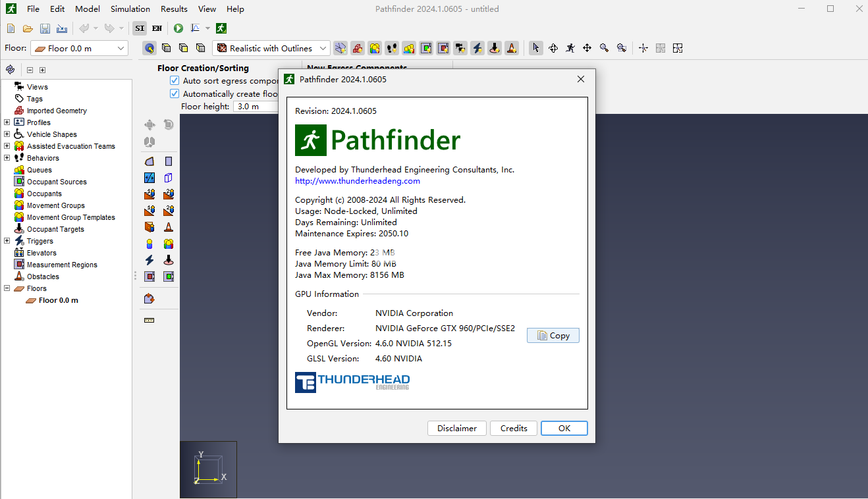The width and height of the screenshot is (868, 499).
Task: Select the Orbit camera tool
Action: pos(553,48)
